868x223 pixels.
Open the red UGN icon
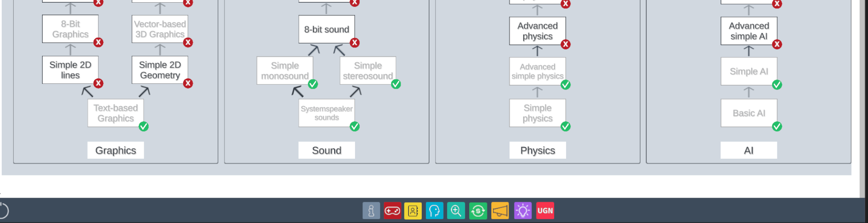[x=545, y=211]
